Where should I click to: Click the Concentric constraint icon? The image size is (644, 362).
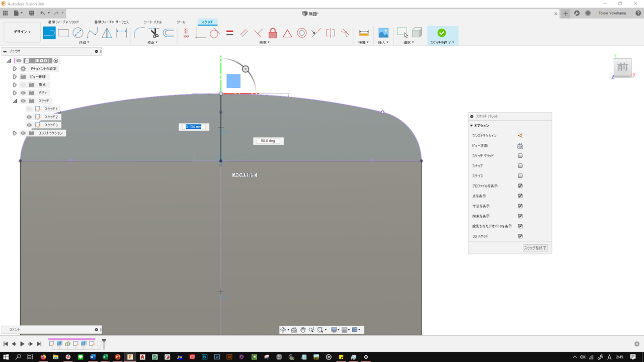tap(302, 33)
